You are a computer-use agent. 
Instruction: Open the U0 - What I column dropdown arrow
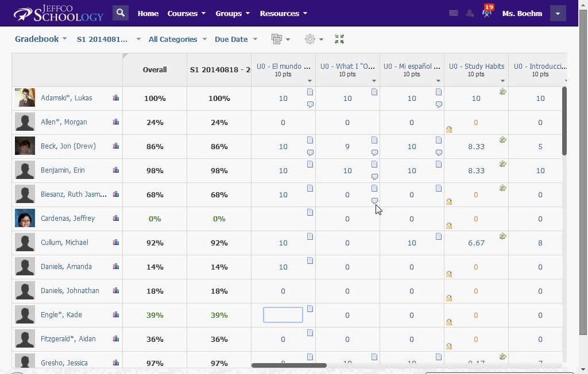(x=374, y=81)
